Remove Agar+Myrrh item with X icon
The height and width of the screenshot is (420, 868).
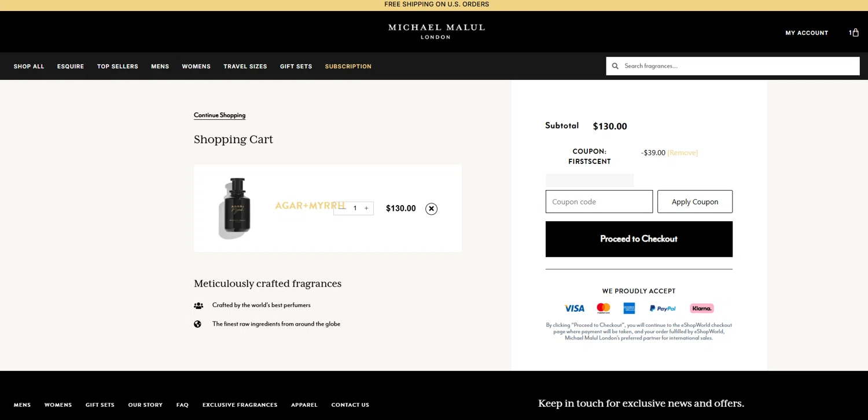point(431,209)
